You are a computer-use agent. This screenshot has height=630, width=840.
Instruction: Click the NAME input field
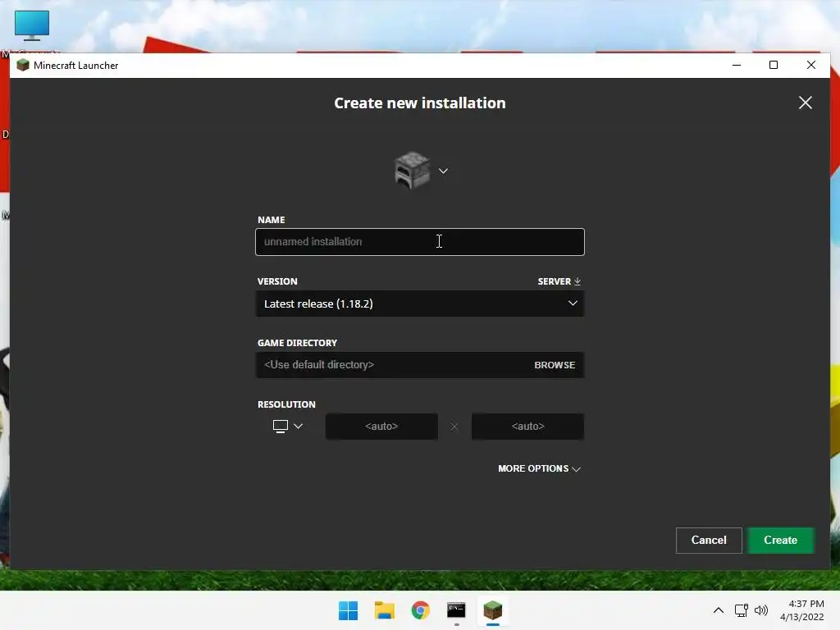[419, 242]
